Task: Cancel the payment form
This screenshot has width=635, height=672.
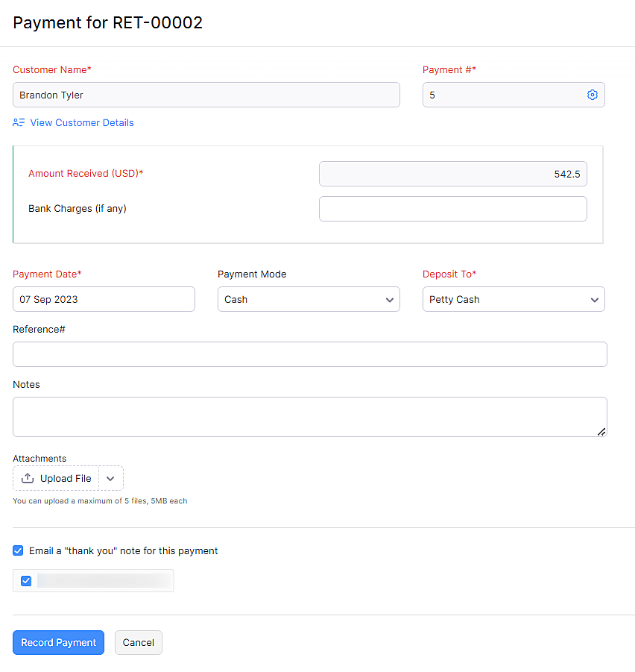Action: pos(138,642)
